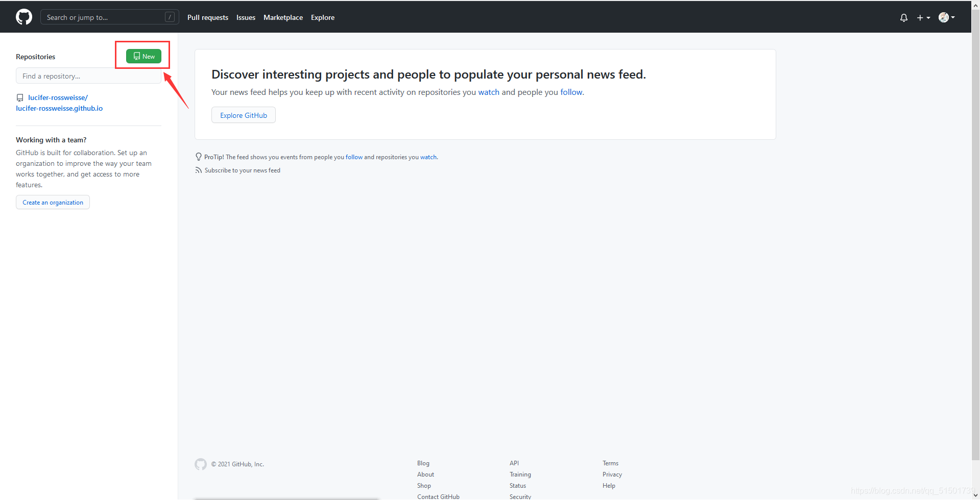Open the Blog footer link

[423, 463]
